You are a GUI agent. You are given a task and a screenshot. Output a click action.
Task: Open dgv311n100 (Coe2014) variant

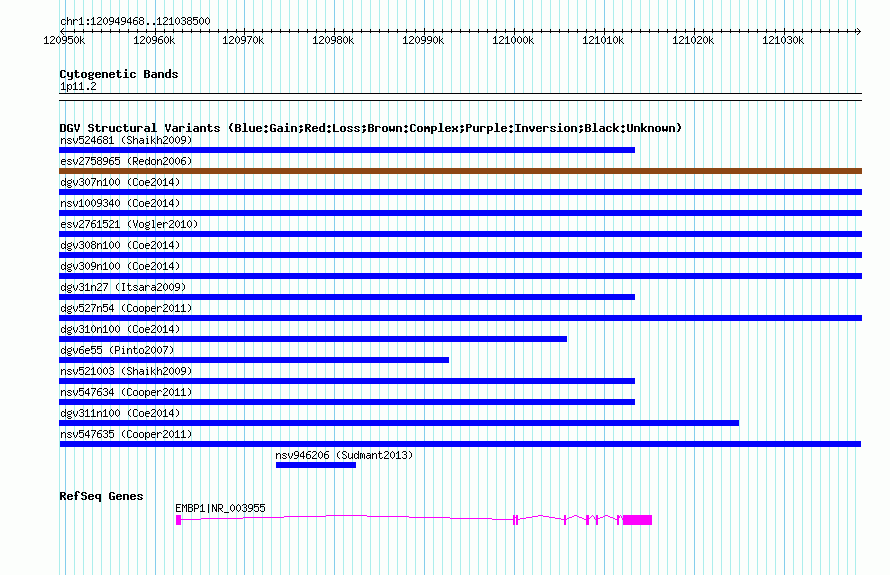click(x=120, y=413)
